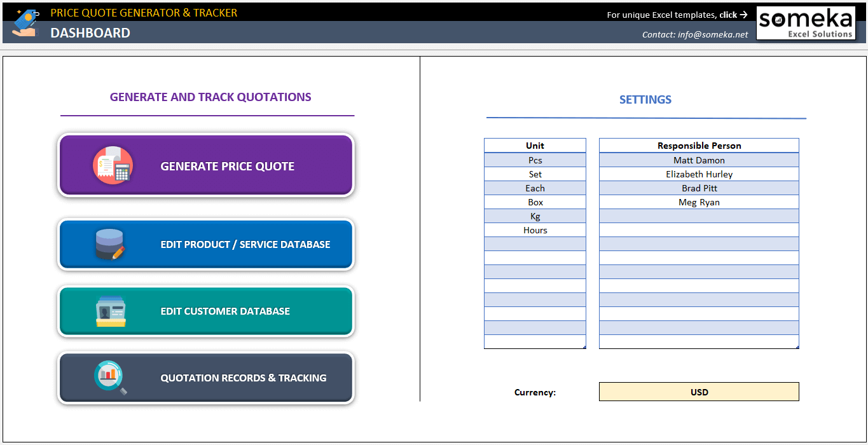Screen dimensions: 868x445
Task: Select the Meg Ryan responsible person cell
Action: pyautogui.click(x=699, y=202)
